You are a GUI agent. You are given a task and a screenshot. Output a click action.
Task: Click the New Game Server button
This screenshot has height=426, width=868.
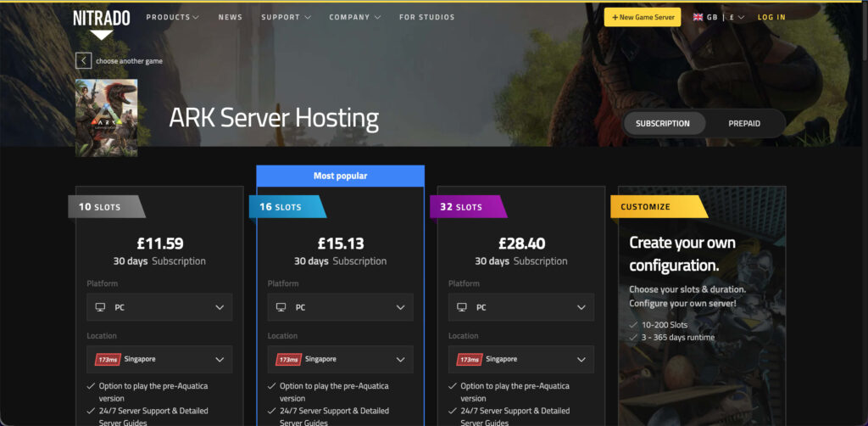[x=643, y=17]
